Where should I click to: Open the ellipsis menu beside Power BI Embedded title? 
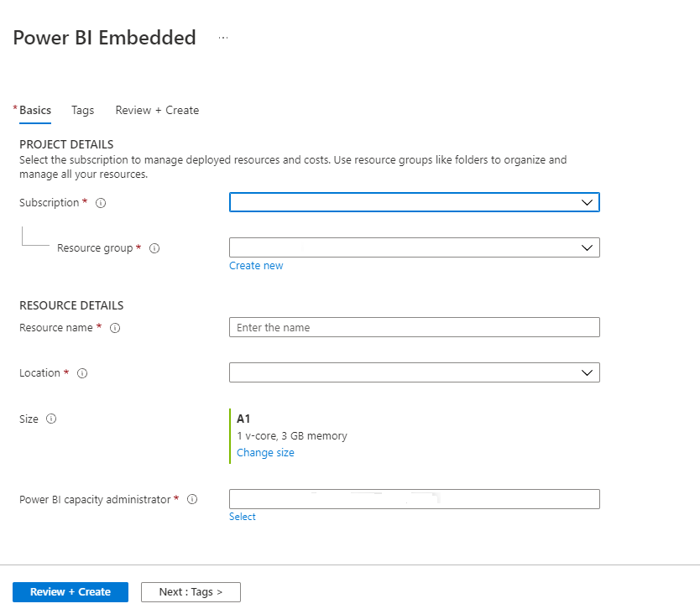click(x=222, y=37)
